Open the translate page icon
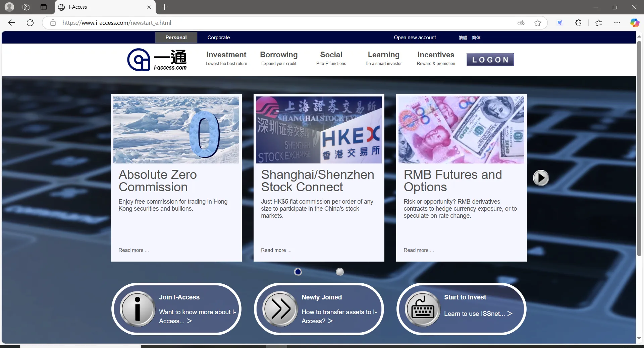The image size is (644, 348). (521, 23)
